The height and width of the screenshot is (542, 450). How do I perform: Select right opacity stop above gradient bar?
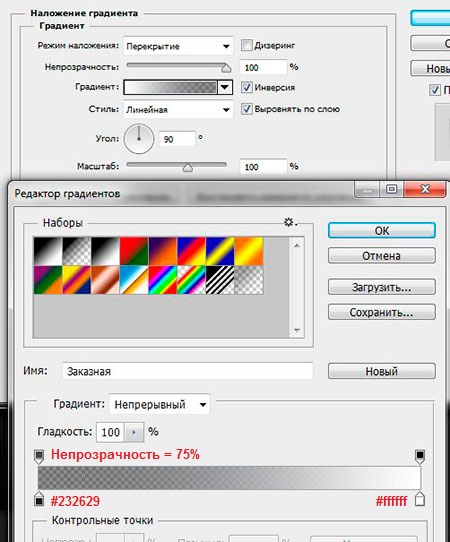(420, 457)
